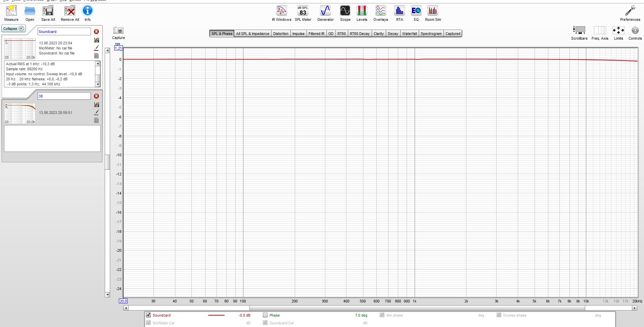644x327 pixels.
Task: Delete measurement 38
Action: tap(96, 96)
